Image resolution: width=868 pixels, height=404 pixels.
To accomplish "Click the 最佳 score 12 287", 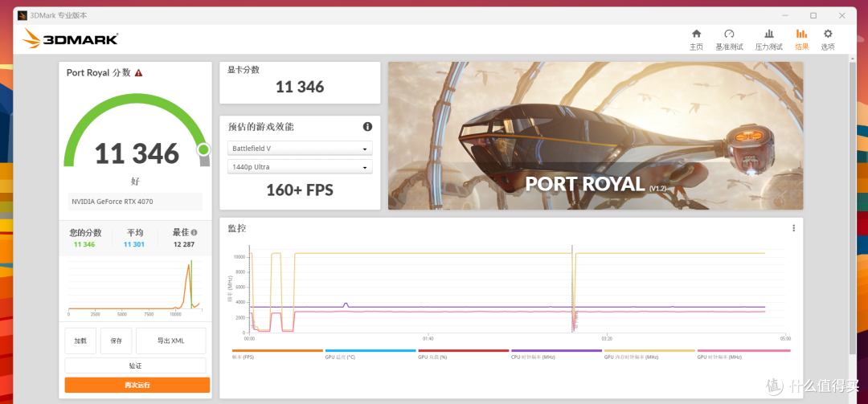I will point(184,244).
